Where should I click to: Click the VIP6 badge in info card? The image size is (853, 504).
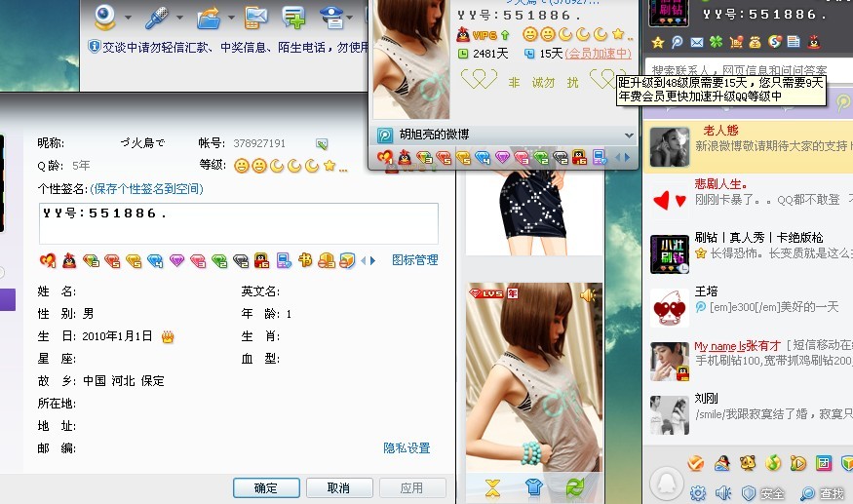[x=484, y=35]
